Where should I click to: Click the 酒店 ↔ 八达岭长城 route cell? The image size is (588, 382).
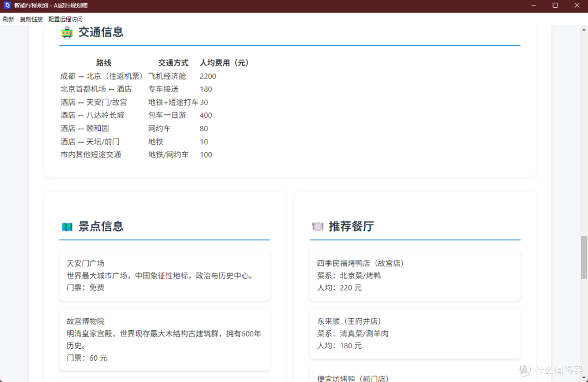[92, 115]
